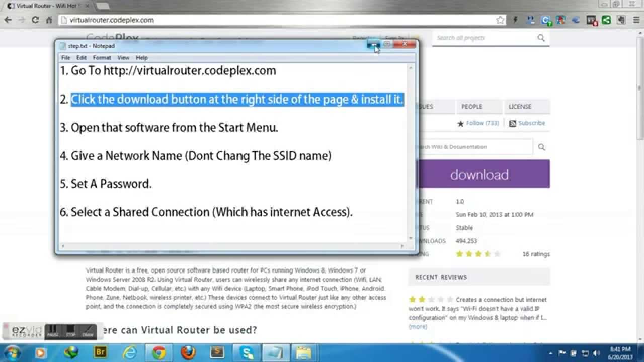This screenshot has width=644, height=362.
Task: Reload the page in Chrome
Action: (35, 20)
